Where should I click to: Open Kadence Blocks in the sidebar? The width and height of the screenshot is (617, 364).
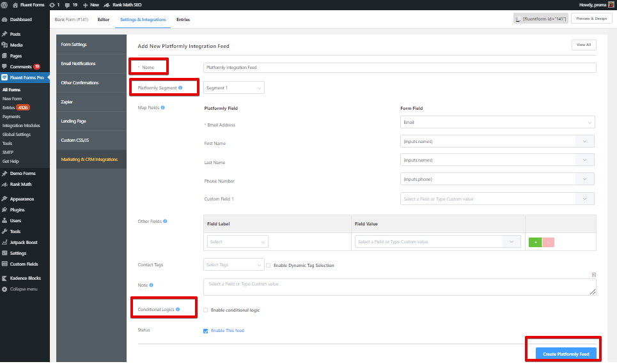[x=25, y=278]
